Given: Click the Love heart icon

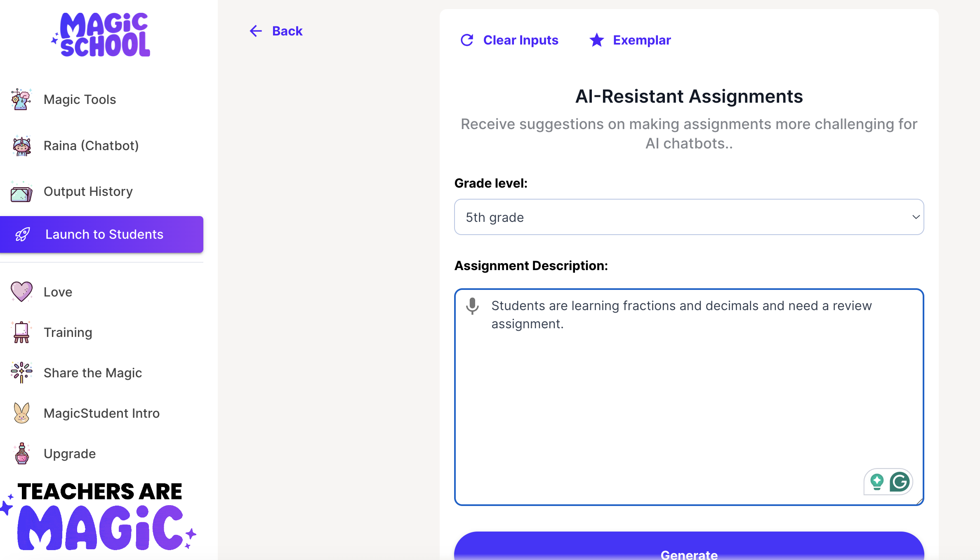Looking at the screenshot, I should point(21,292).
